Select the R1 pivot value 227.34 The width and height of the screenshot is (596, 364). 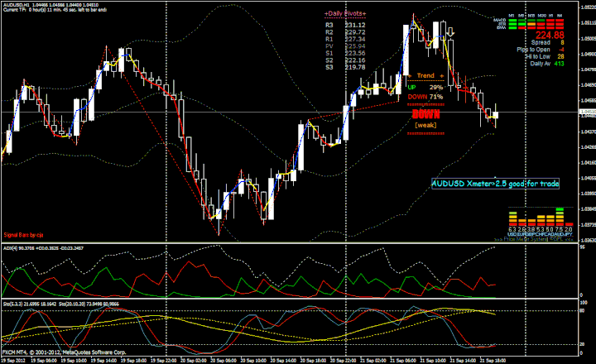pos(355,39)
